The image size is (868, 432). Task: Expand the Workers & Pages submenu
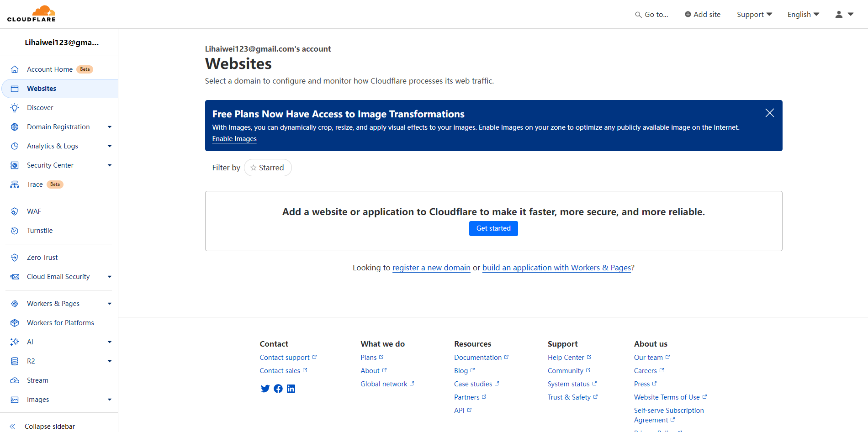pyautogui.click(x=109, y=304)
